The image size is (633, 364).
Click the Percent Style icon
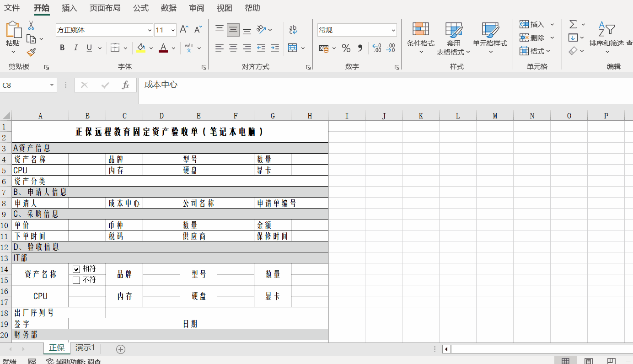point(346,48)
